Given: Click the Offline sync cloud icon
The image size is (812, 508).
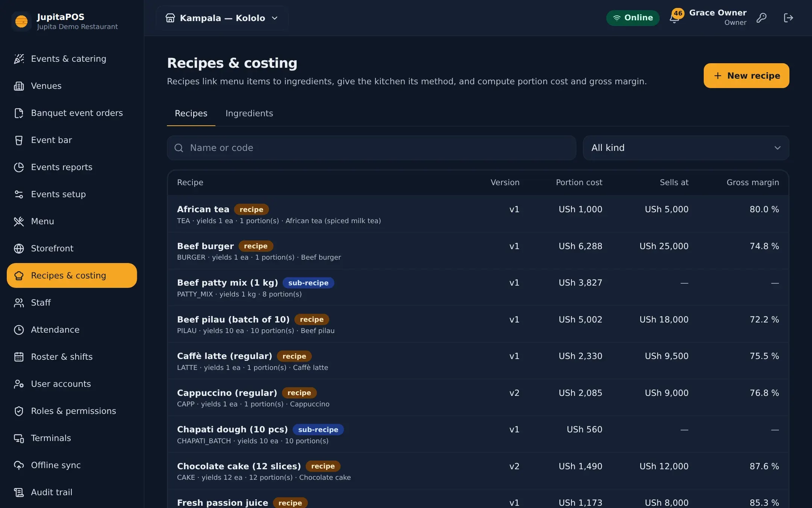Looking at the screenshot, I should coord(19,465).
